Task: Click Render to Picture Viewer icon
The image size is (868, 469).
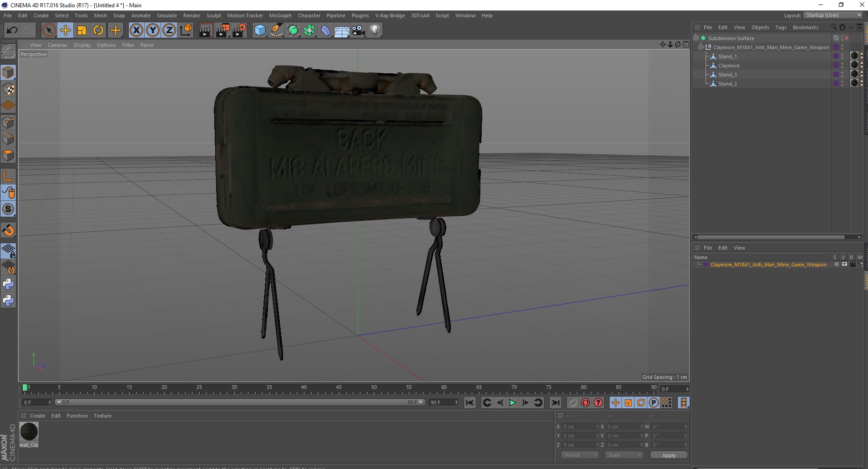Action: [222, 31]
